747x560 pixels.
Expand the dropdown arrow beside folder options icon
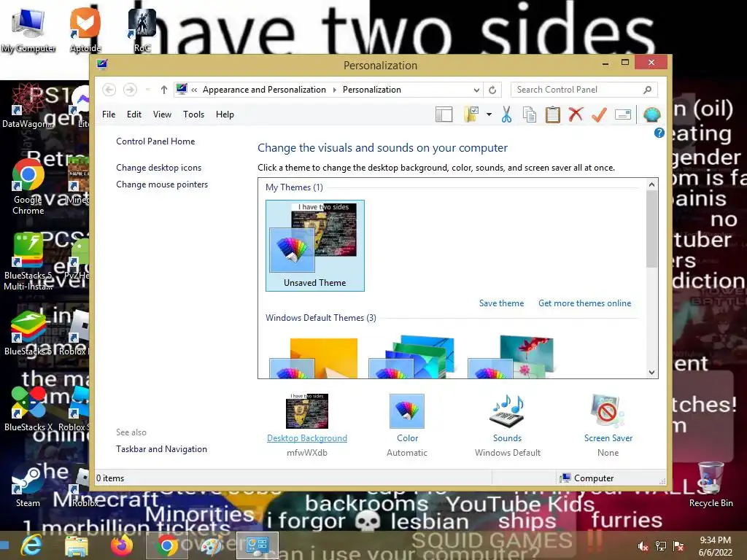coord(489,114)
